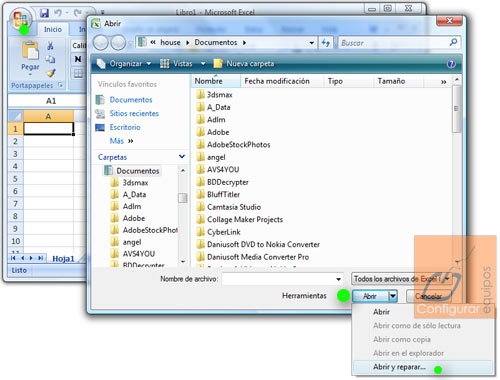Click the Abrir button in the dialog
Image resolution: width=500 pixels, height=380 pixels.
pyautogui.click(x=370, y=296)
